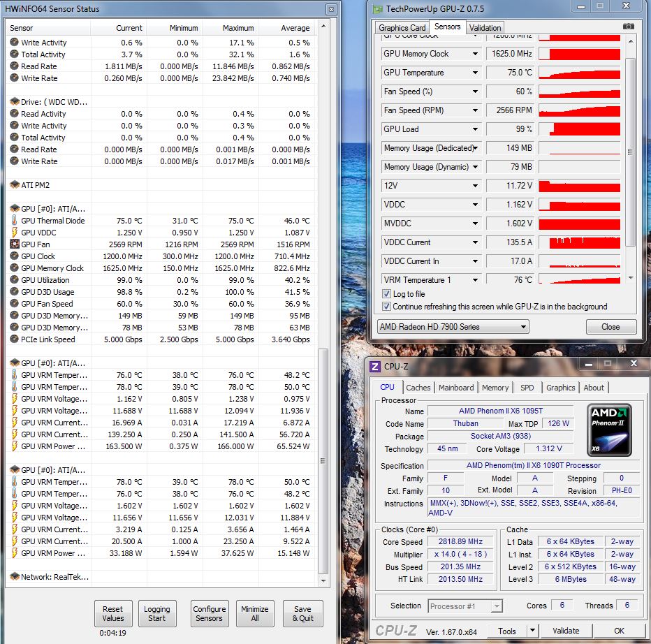Open the CPU-Z Tools dropdown arrow
This screenshot has width=651, height=644.
532,631
